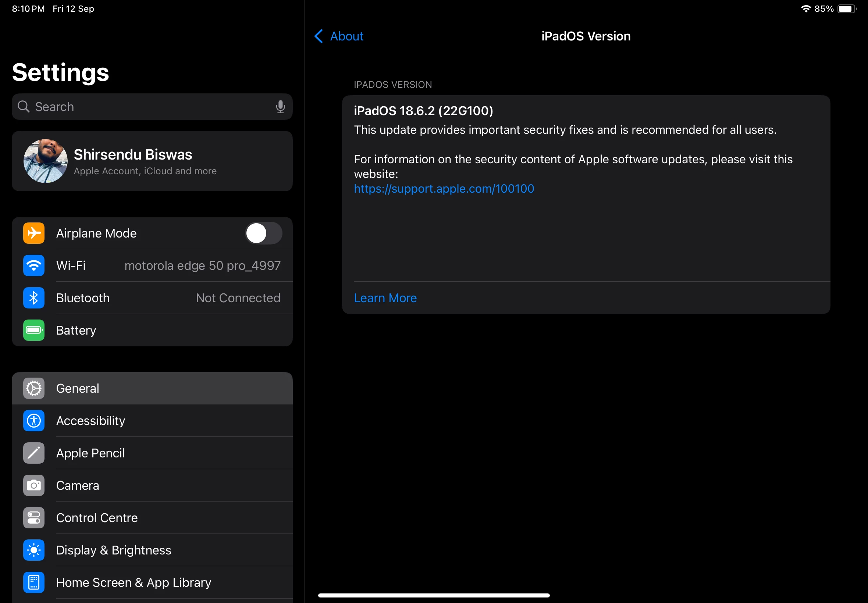Toggle Airplane Mode switch on
Viewport: 868px width, 603px height.
[x=263, y=233]
